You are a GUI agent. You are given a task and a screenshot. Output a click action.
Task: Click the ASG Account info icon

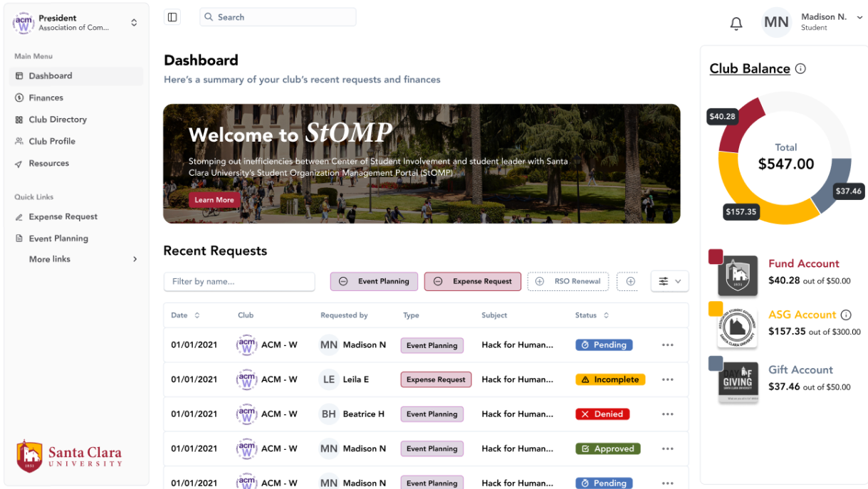pos(846,315)
